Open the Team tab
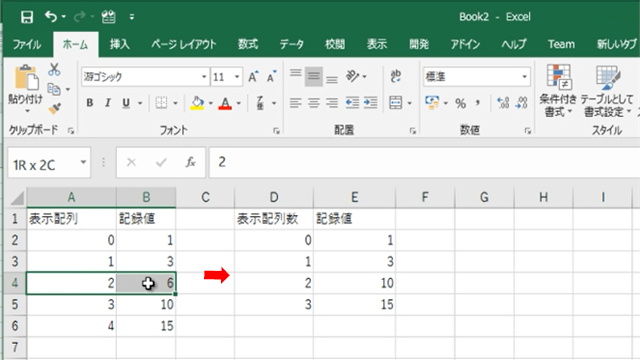The image size is (640, 360). click(x=561, y=44)
